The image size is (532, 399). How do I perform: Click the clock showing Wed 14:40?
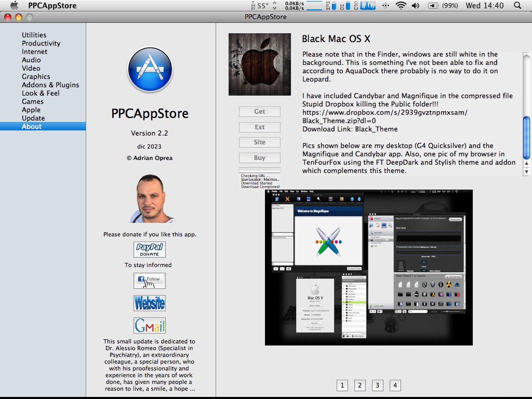485,5
